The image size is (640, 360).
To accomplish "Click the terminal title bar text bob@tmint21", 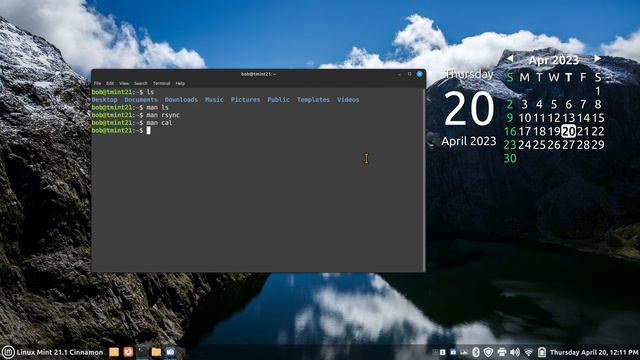I will [x=258, y=74].
